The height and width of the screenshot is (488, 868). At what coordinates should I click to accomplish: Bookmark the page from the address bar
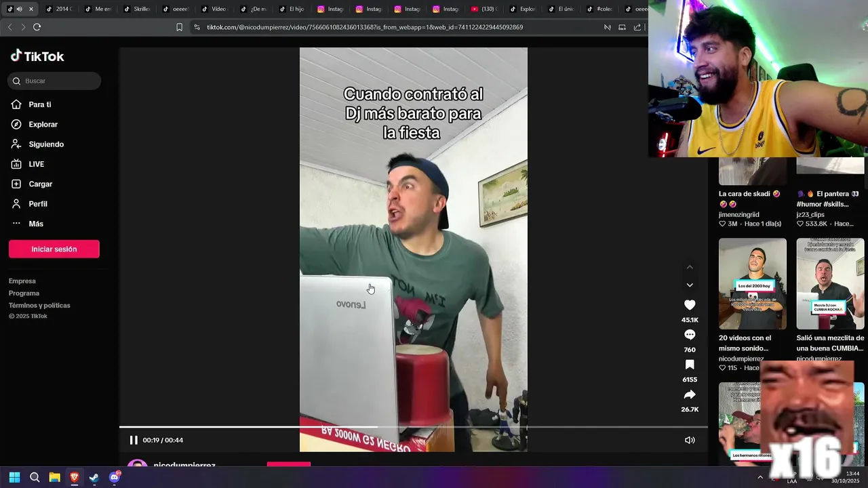coord(179,27)
